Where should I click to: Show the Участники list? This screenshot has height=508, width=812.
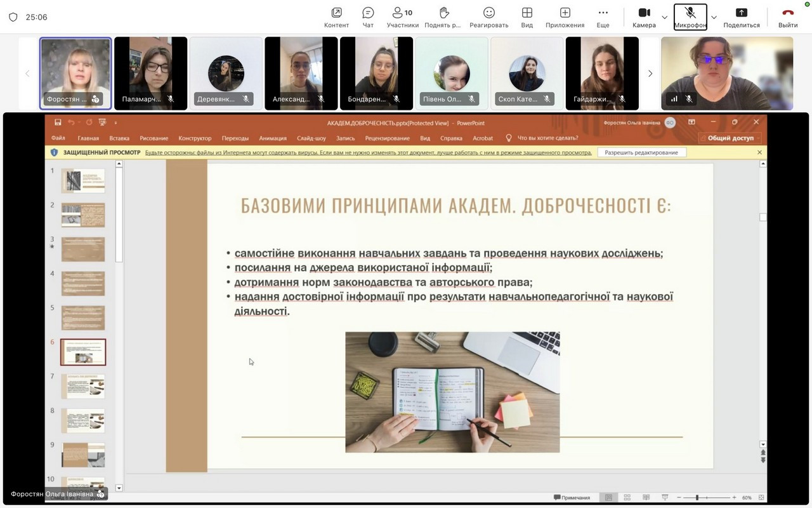(x=403, y=17)
